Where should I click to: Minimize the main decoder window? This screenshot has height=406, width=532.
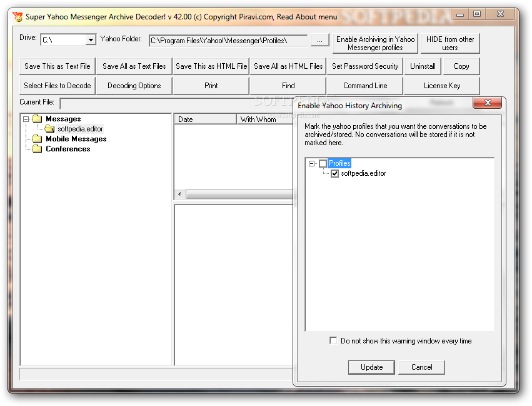pyautogui.click(x=460, y=14)
